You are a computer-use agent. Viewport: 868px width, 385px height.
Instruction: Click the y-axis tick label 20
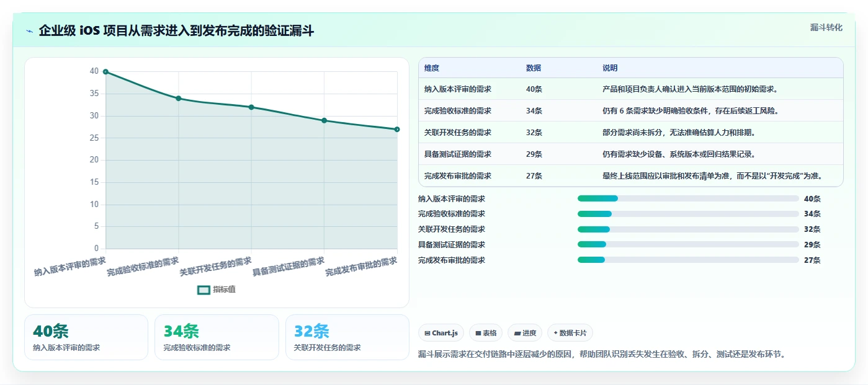94,160
